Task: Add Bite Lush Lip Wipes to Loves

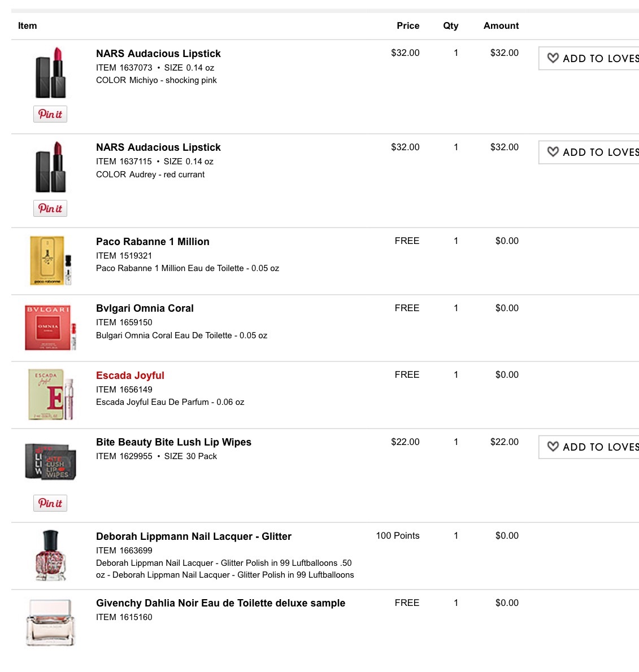Action: click(x=589, y=447)
